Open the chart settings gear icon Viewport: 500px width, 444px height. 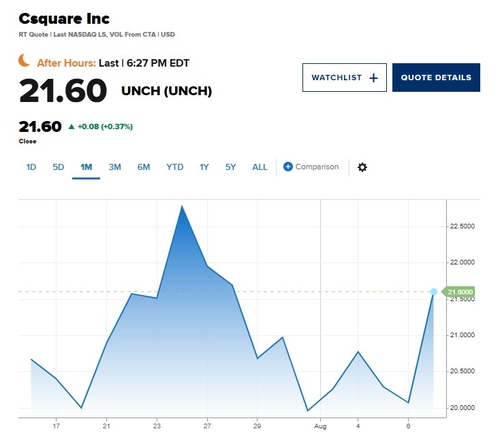[362, 167]
